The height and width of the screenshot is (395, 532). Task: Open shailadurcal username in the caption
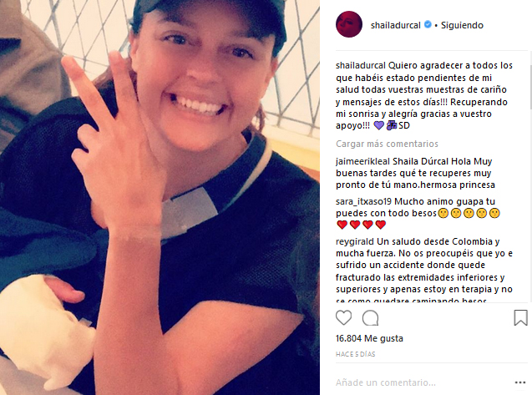[361, 65]
